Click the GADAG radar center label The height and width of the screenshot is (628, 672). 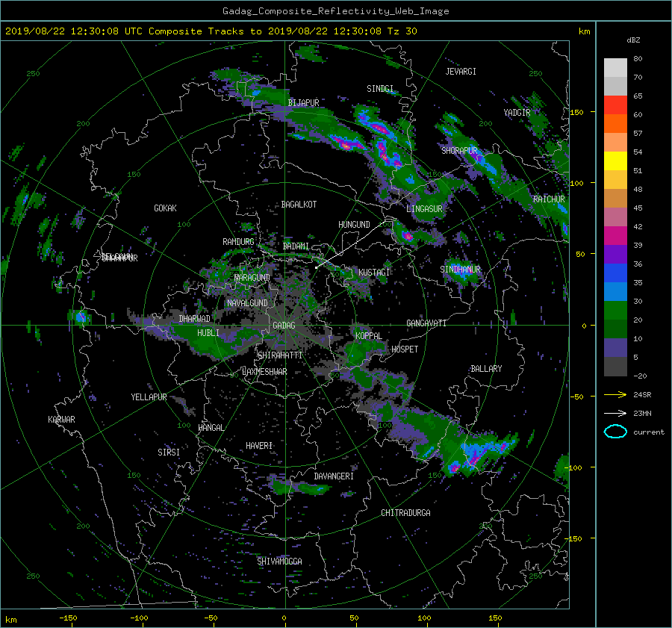click(x=284, y=326)
